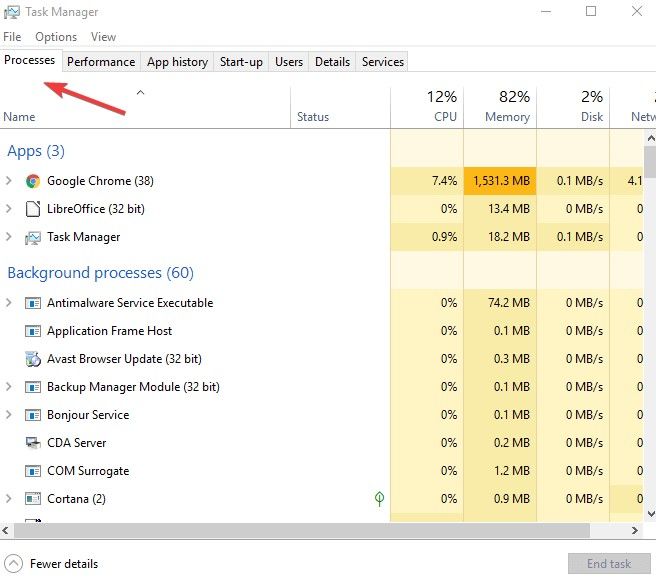Click the COM Surrogate icon

[x=33, y=471]
